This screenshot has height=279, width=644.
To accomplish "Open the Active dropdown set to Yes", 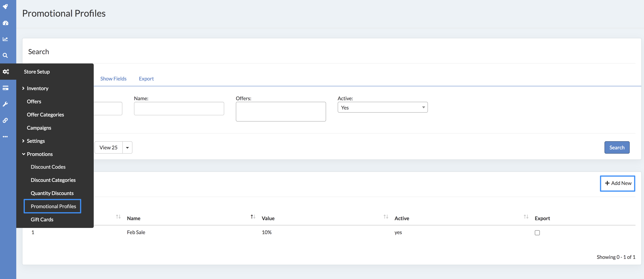I will (382, 107).
